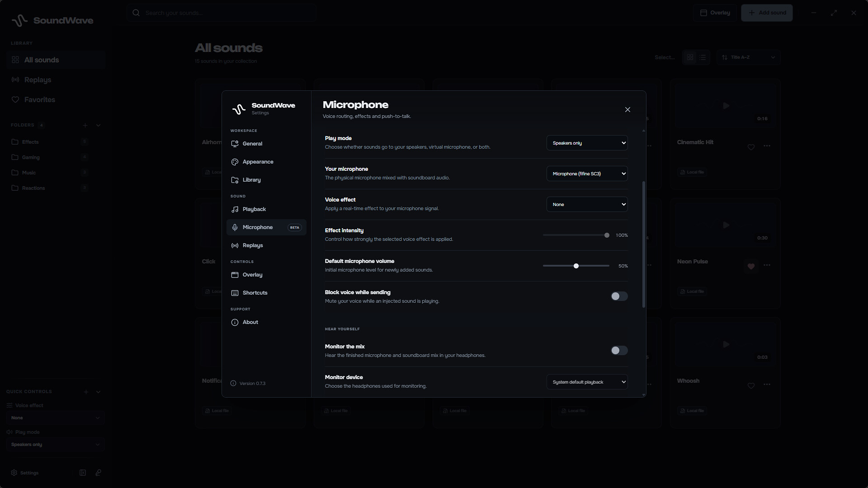
Task: Click the Appearance palette icon
Action: (x=235, y=162)
